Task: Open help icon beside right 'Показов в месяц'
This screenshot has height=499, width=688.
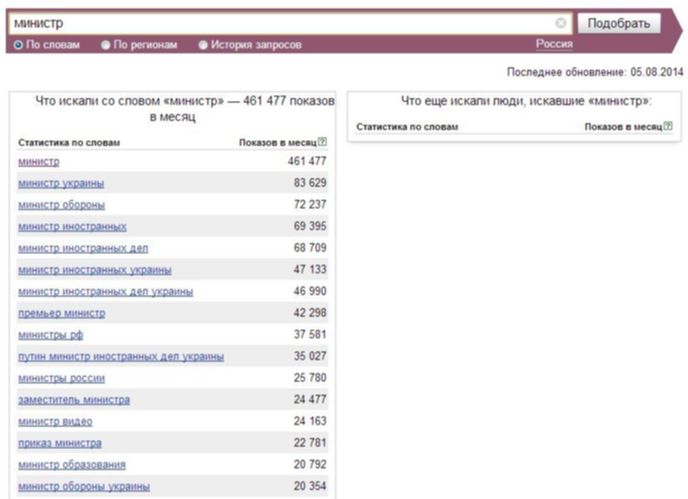Action: tap(668, 126)
